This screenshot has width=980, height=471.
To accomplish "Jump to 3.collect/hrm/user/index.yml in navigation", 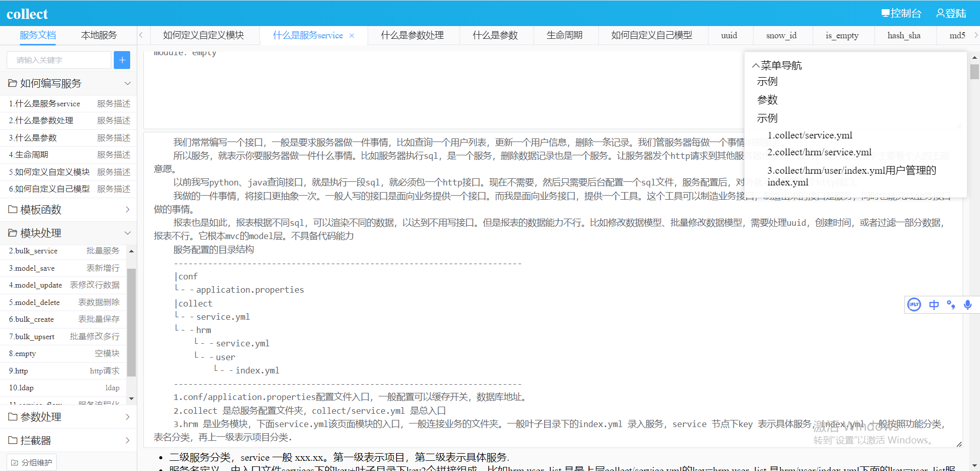I will point(852,176).
